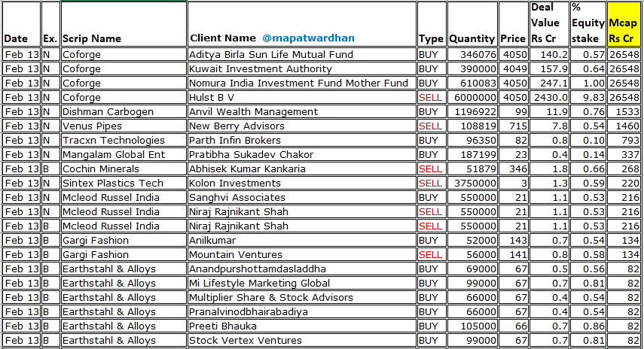Click the Date column header

[21, 24]
